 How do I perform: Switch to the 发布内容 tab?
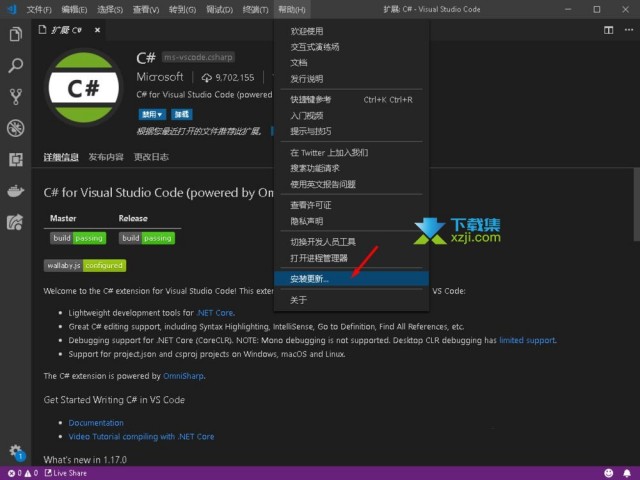pos(106,157)
